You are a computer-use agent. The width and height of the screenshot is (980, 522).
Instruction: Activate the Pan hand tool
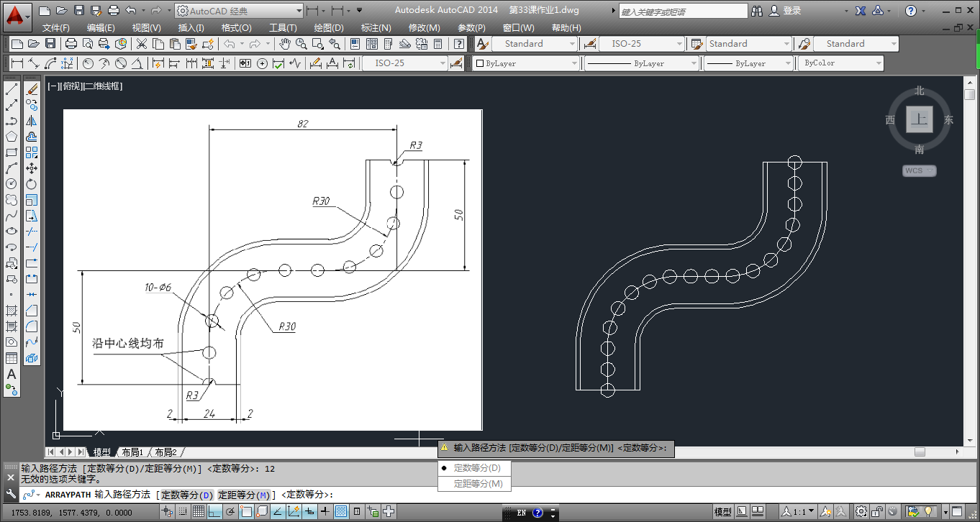285,44
